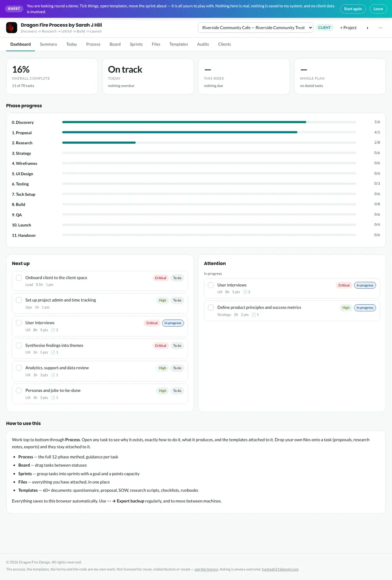Click the 7. Tech Setup phase label

tap(24, 195)
